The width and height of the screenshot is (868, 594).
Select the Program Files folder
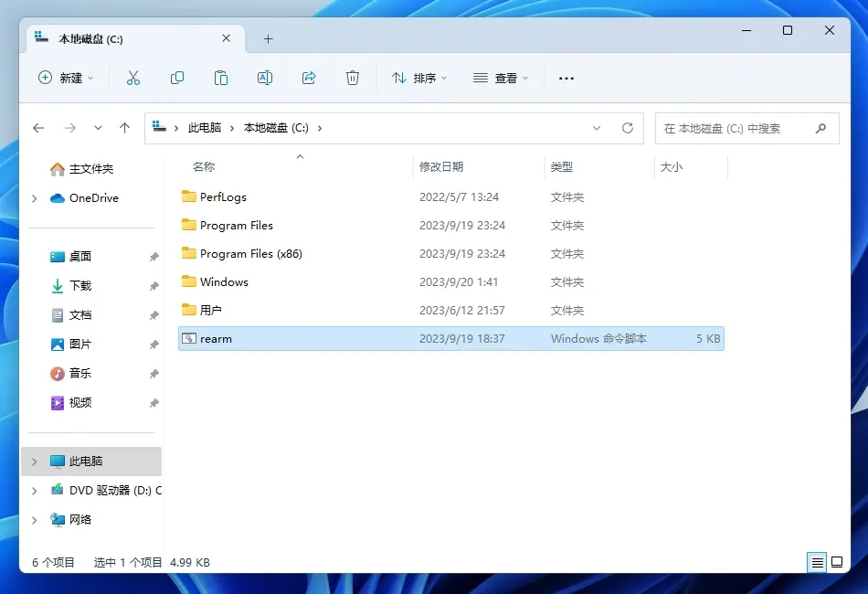tap(451, 226)
